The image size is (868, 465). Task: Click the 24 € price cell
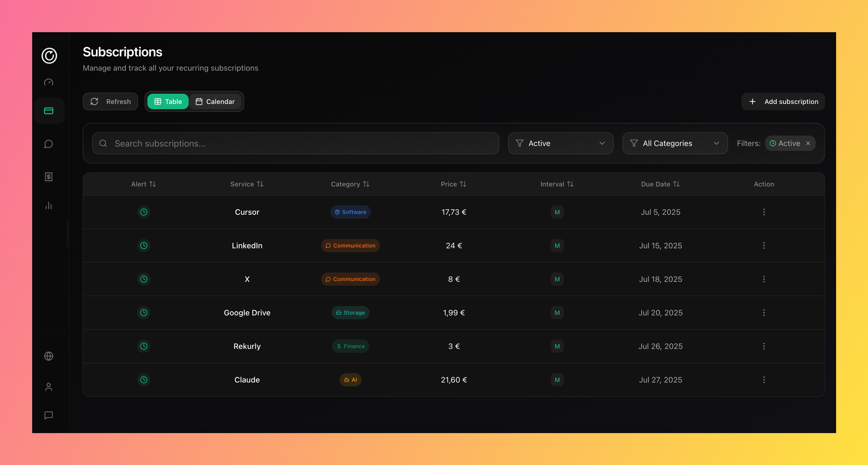click(454, 246)
